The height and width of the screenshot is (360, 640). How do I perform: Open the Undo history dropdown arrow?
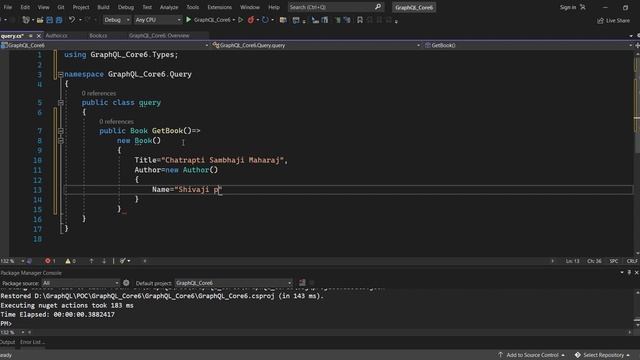click(80, 20)
